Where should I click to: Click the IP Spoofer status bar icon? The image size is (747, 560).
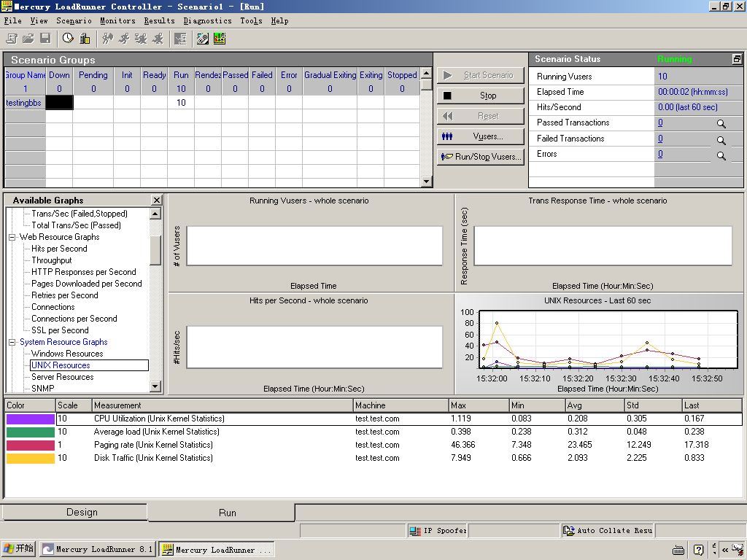415,531
